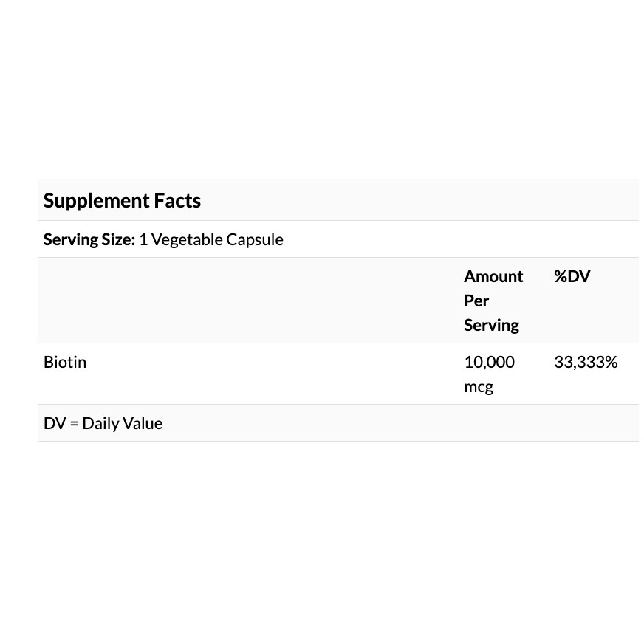Click the word Amount in the header

click(493, 276)
